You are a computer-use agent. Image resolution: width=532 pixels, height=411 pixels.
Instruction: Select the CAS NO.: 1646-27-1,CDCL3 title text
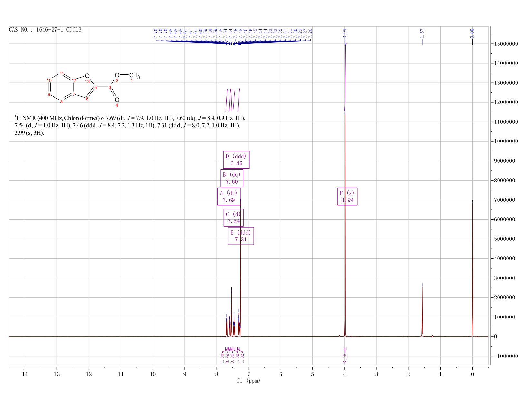[x=45, y=30]
